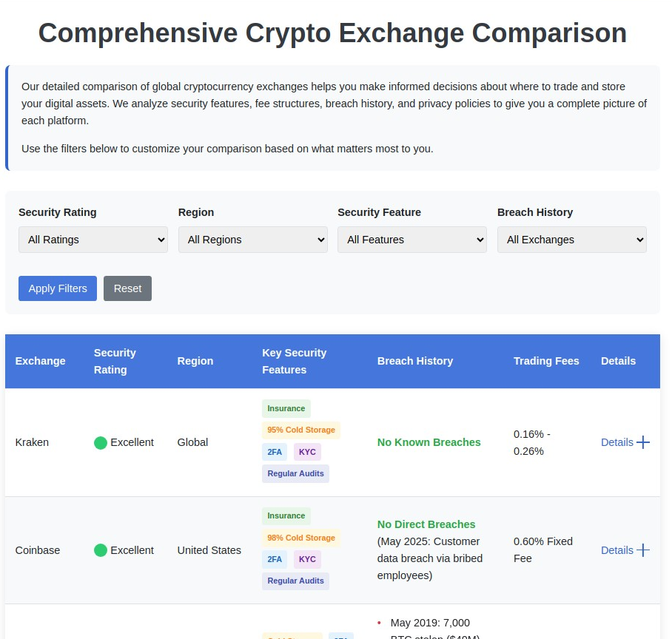Click Kraken's green Excellent rating dot
Screen dimensions: 672x639
pos(101,443)
